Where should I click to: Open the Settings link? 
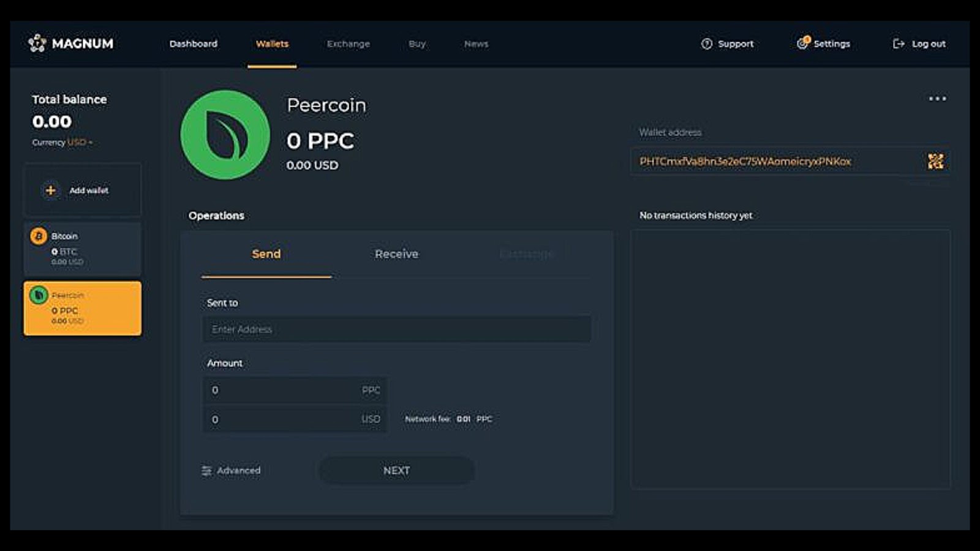pyautogui.click(x=832, y=43)
